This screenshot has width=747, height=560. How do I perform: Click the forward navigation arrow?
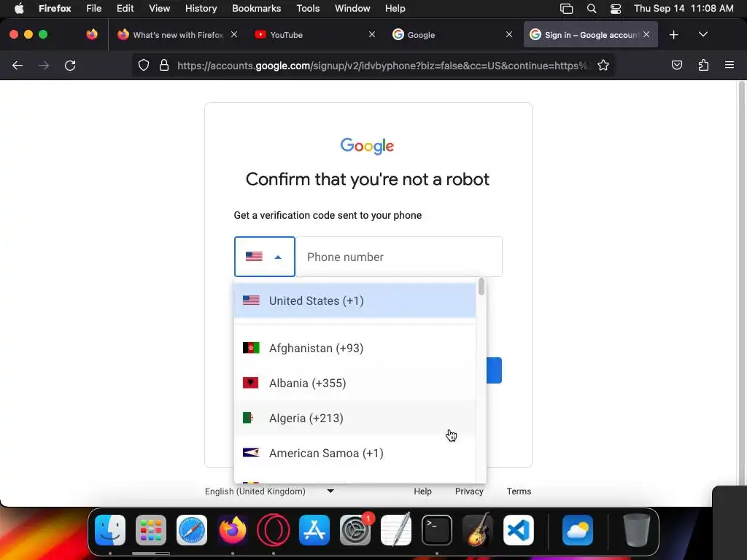point(44,65)
